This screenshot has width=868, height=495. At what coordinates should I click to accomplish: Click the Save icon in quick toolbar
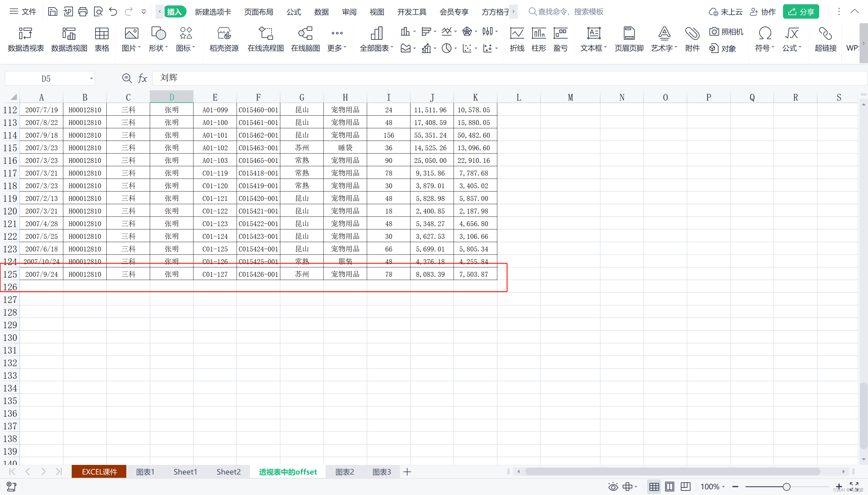pyautogui.click(x=52, y=12)
